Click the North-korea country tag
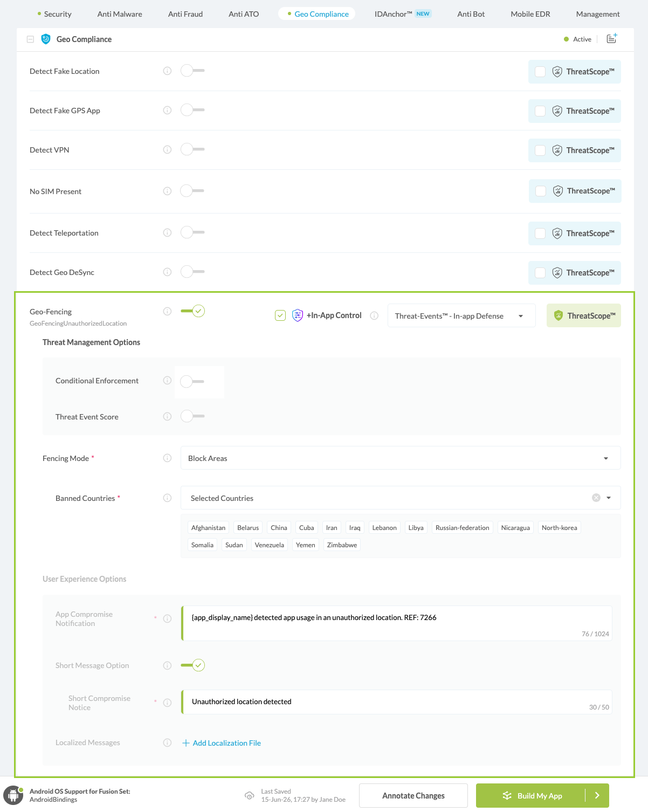Viewport: 648px width, 812px height. (x=559, y=528)
